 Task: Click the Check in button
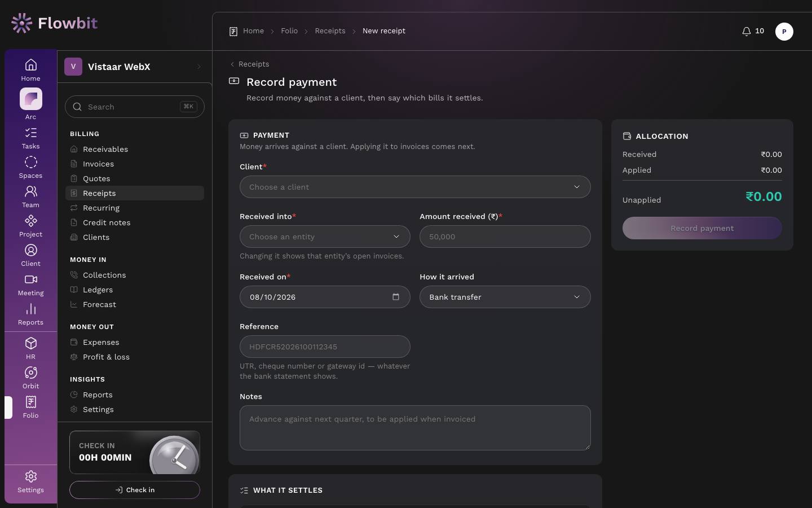click(x=135, y=490)
